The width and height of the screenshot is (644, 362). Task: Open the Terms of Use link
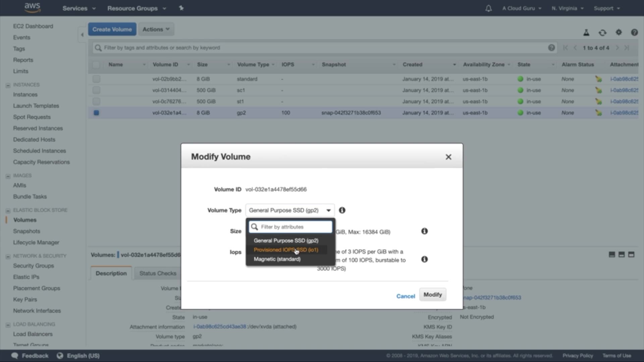pyautogui.click(x=616, y=356)
